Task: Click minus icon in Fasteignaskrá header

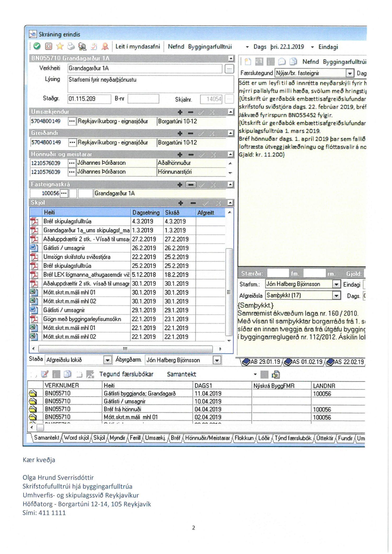Action: (191, 185)
